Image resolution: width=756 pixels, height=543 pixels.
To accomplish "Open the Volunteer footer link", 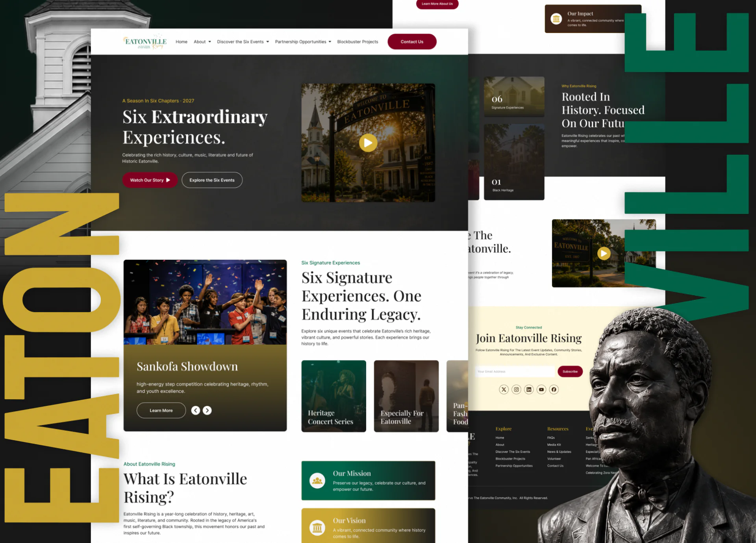I will [554, 459].
